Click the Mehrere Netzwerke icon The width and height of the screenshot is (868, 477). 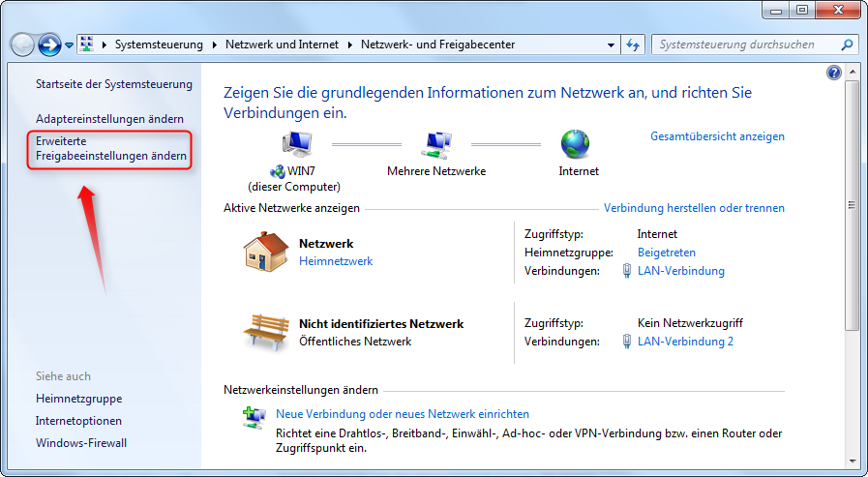435,145
